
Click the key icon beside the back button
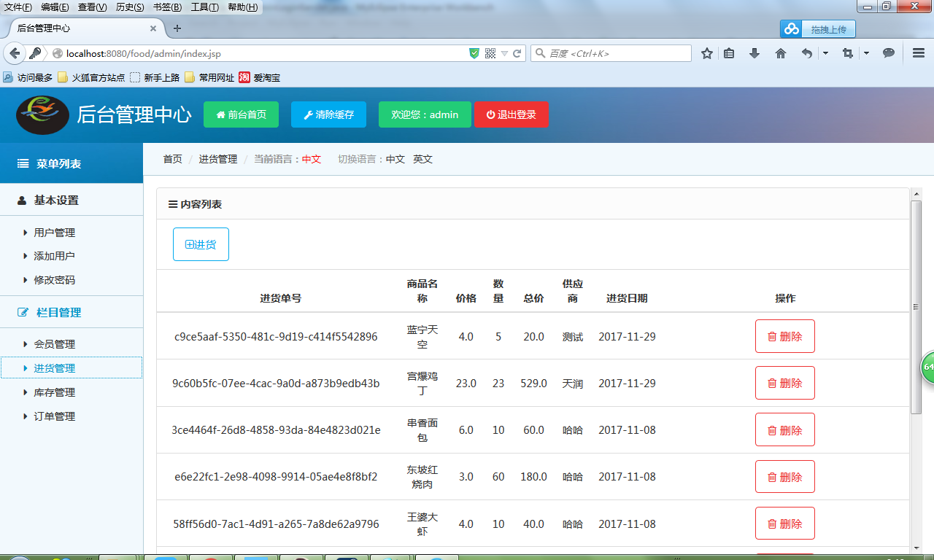tap(34, 53)
